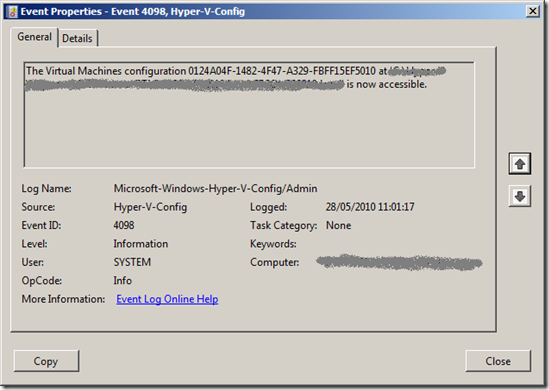549x390 pixels.
Task: Open the Details tab
Action: [x=77, y=38]
